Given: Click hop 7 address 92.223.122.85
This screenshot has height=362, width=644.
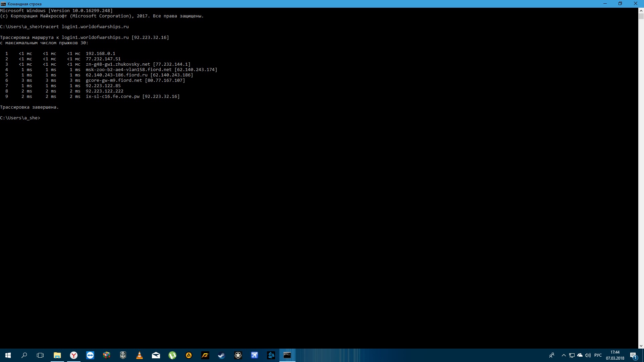Looking at the screenshot, I should tap(103, 86).
